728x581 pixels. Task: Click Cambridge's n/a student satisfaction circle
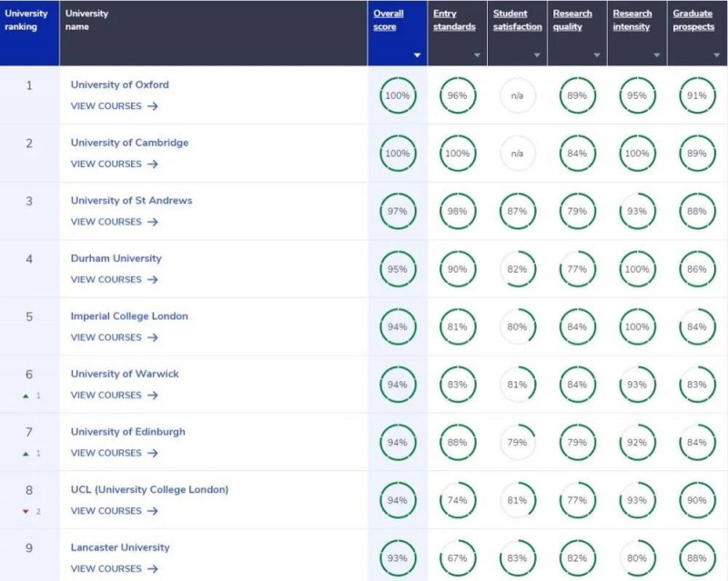coord(518,154)
